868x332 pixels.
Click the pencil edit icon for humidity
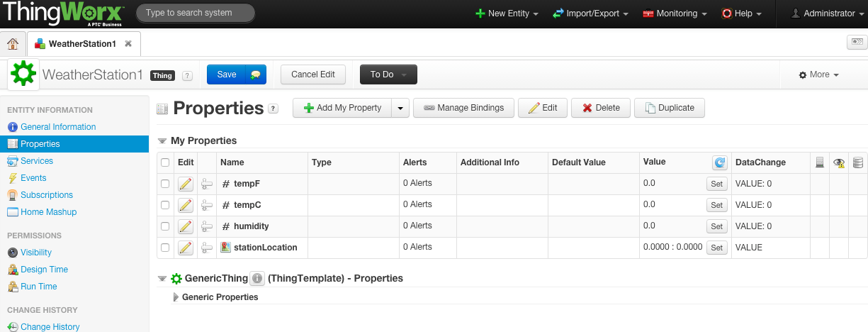pos(185,226)
